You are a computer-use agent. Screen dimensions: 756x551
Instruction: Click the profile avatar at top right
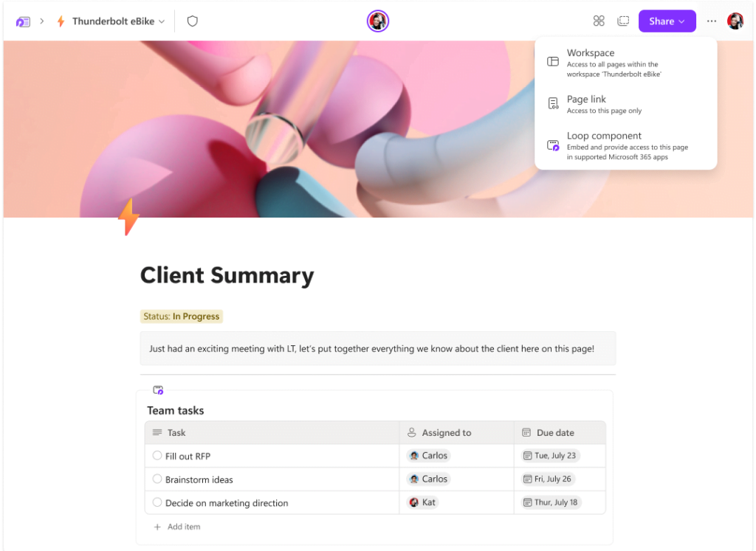pos(735,21)
